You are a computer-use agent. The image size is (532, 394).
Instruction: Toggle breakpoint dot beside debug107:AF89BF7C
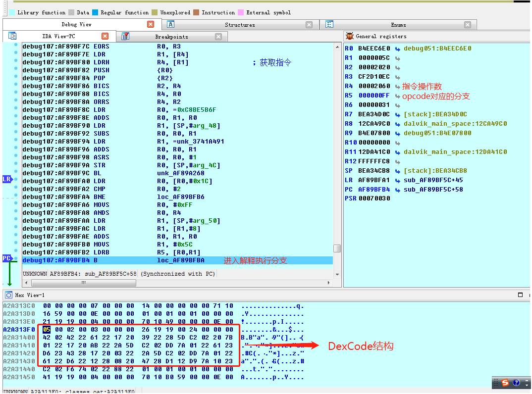coord(16,46)
